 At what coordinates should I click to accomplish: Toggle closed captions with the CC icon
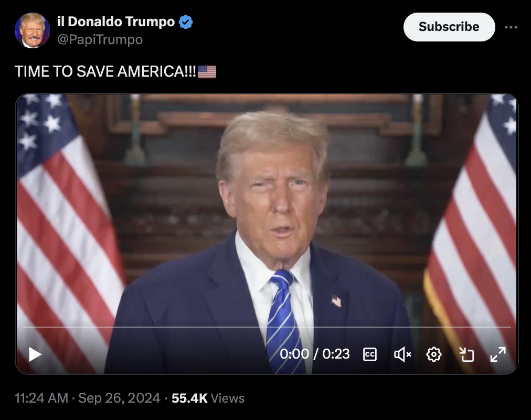click(x=370, y=354)
